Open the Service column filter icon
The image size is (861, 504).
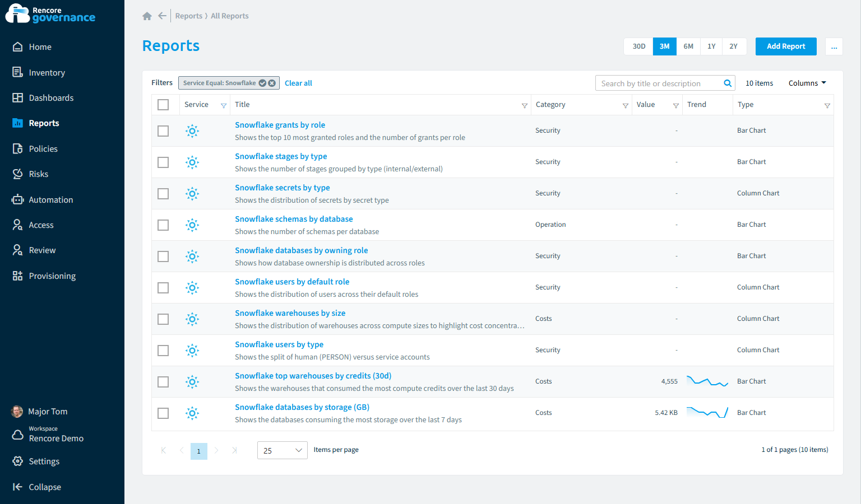pos(224,105)
